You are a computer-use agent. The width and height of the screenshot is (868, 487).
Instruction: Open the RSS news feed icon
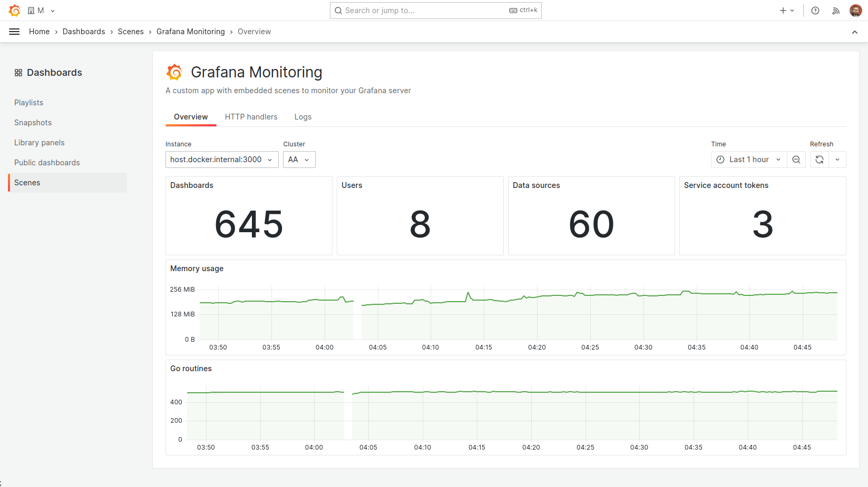(x=835, y=10)
